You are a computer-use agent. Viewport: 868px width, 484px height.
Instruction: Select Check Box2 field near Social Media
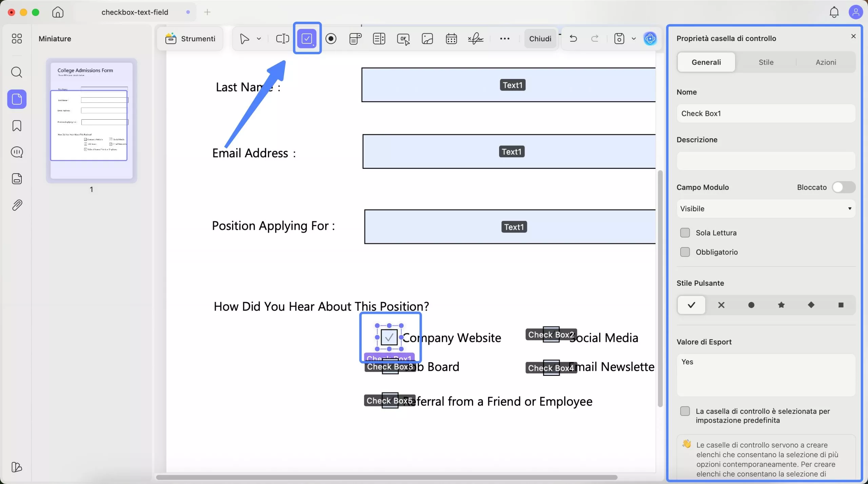(x=551, y=335)
